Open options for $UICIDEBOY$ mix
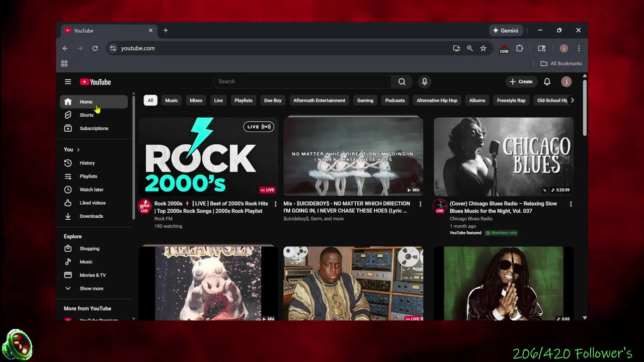This screenshot has width=644, height=362. pos(420,204)
